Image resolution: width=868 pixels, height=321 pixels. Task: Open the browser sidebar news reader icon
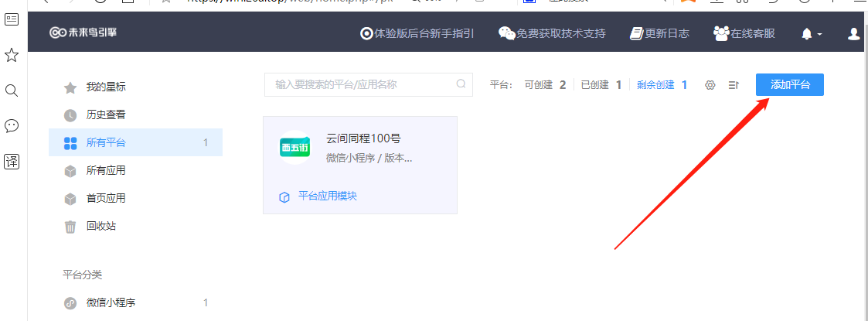tap(12, 19)
